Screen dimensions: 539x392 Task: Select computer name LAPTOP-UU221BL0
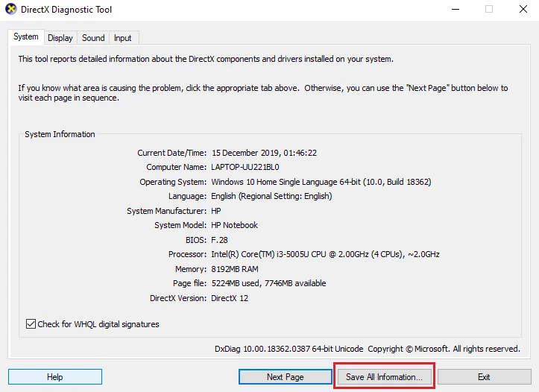pos(245,168)
